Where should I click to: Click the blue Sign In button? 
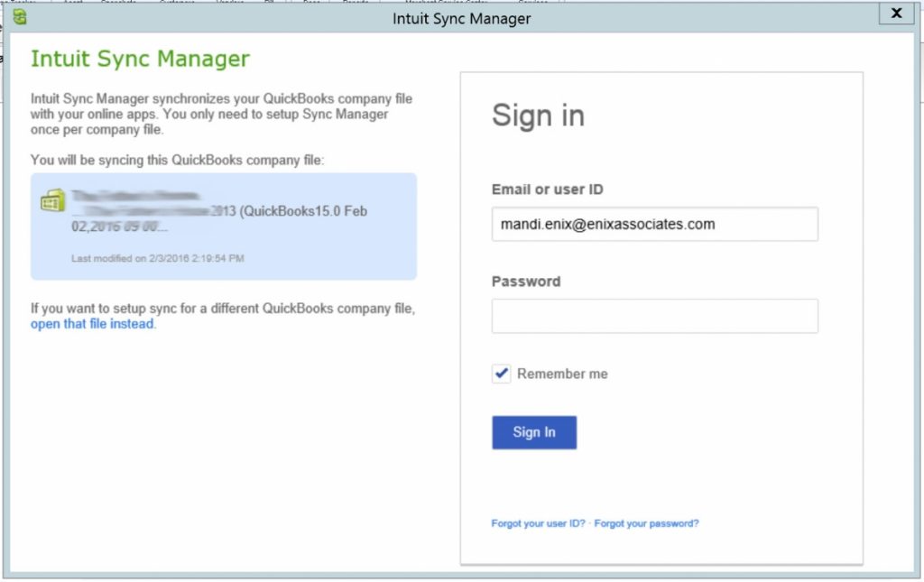534,432
